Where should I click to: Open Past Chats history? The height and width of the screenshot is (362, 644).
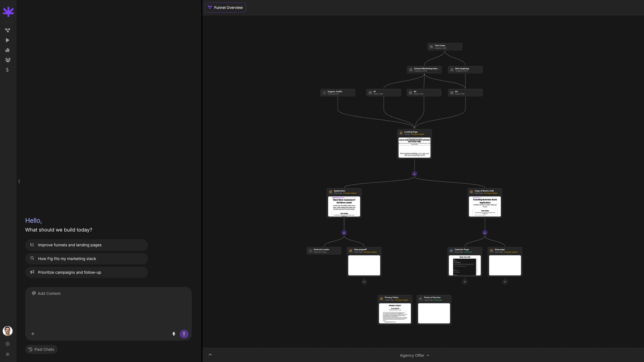tap(41, 349)
